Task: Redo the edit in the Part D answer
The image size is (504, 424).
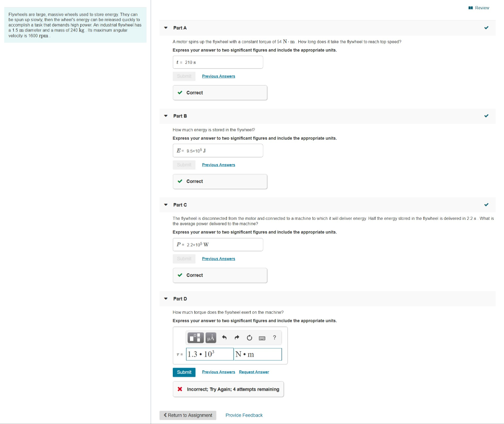Action: click(x=237, y=337)
